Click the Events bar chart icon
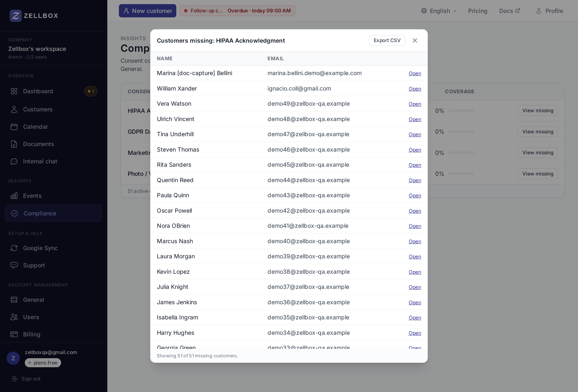578x392 pixels. pos(14,196)
